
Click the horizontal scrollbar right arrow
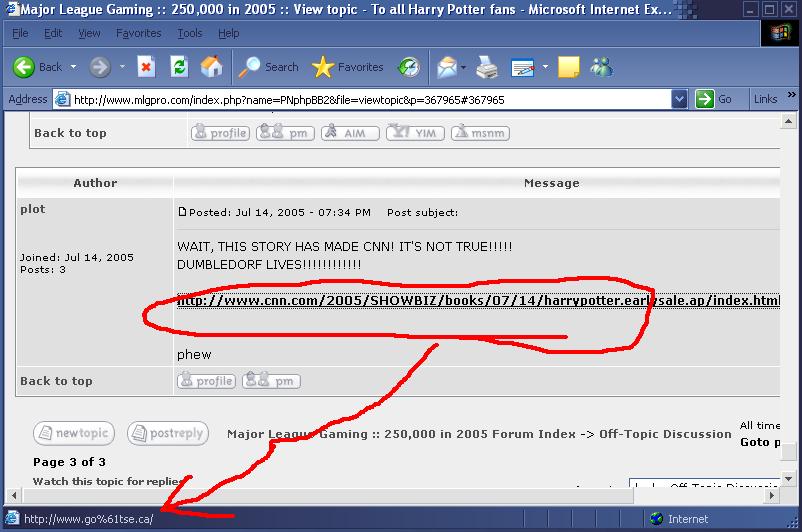coord(772,495)
